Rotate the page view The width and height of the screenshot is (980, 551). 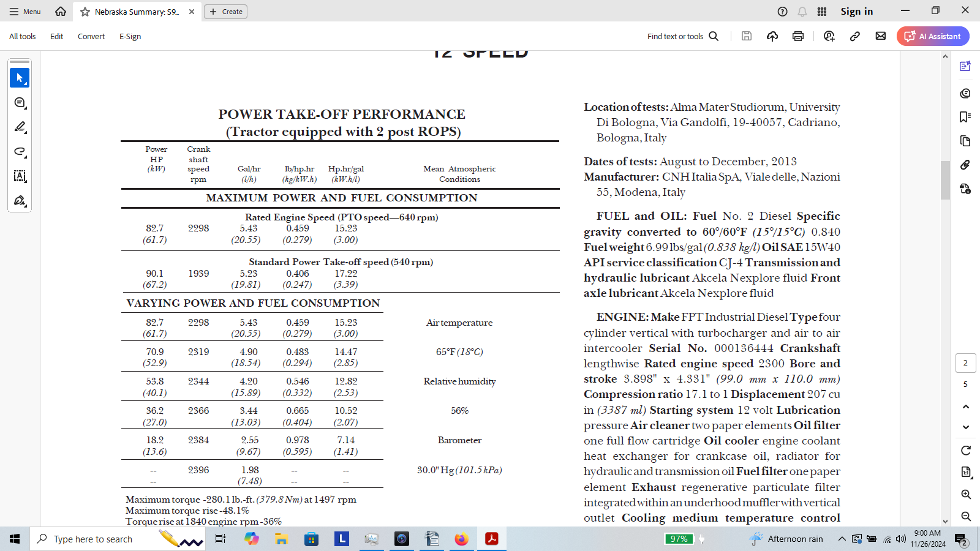click(966, 451)
